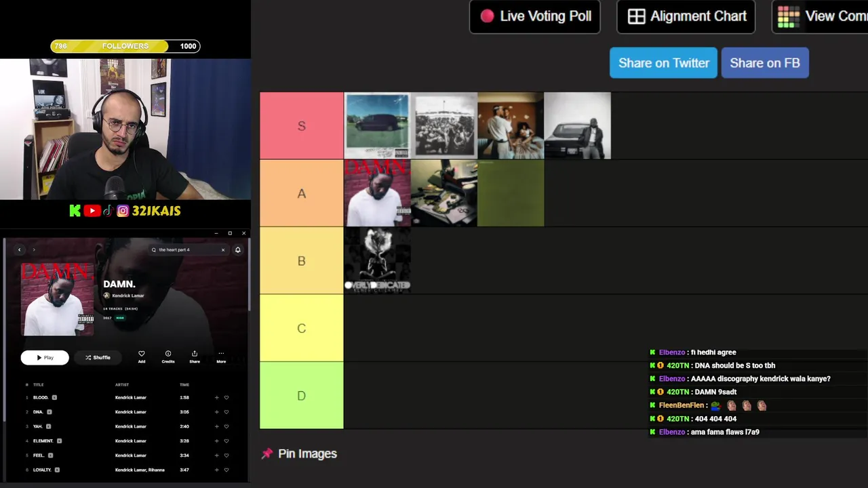Select the A tier label
Image resolution: width=868 pixels, height=488 pixels.
[x=302, y=193]
